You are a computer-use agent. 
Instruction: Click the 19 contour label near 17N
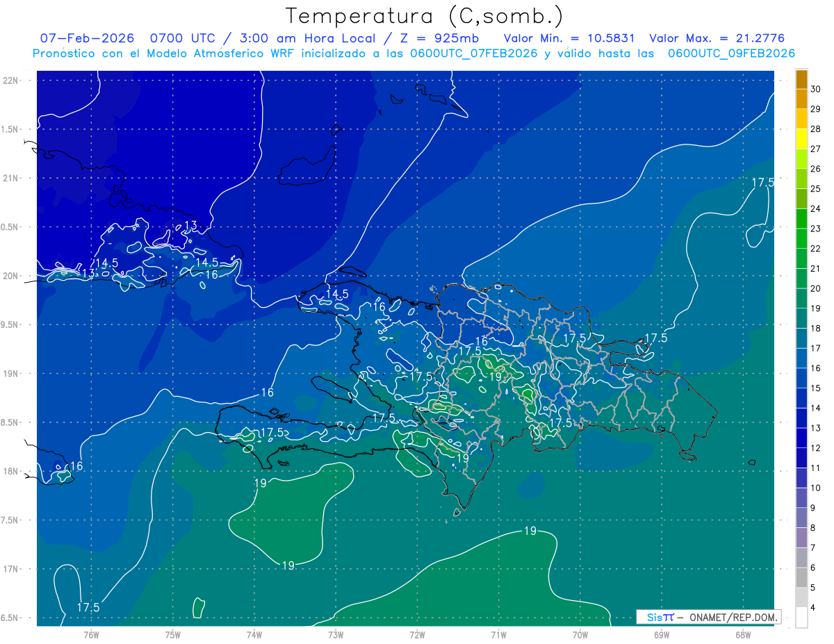pyautogui.click(x=288, y=565)
